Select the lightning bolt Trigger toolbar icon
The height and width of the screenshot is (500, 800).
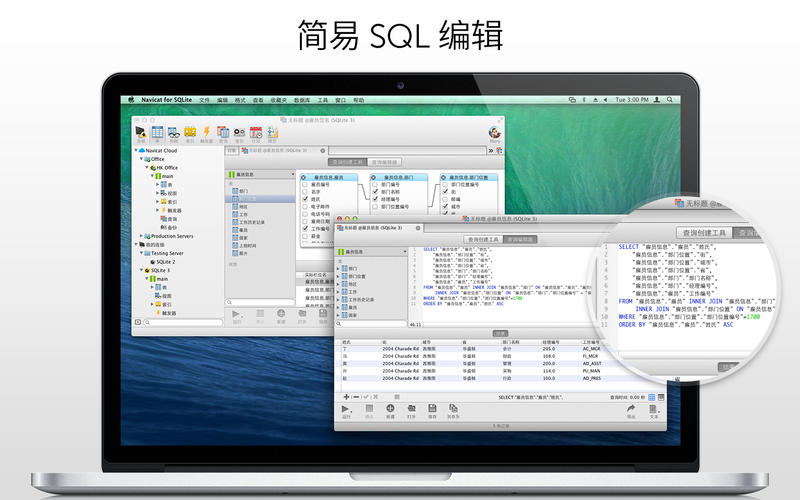click(206, 132)
